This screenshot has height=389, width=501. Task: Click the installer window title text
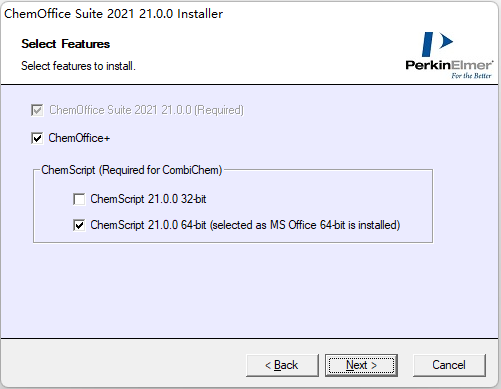tap(113, 14)
